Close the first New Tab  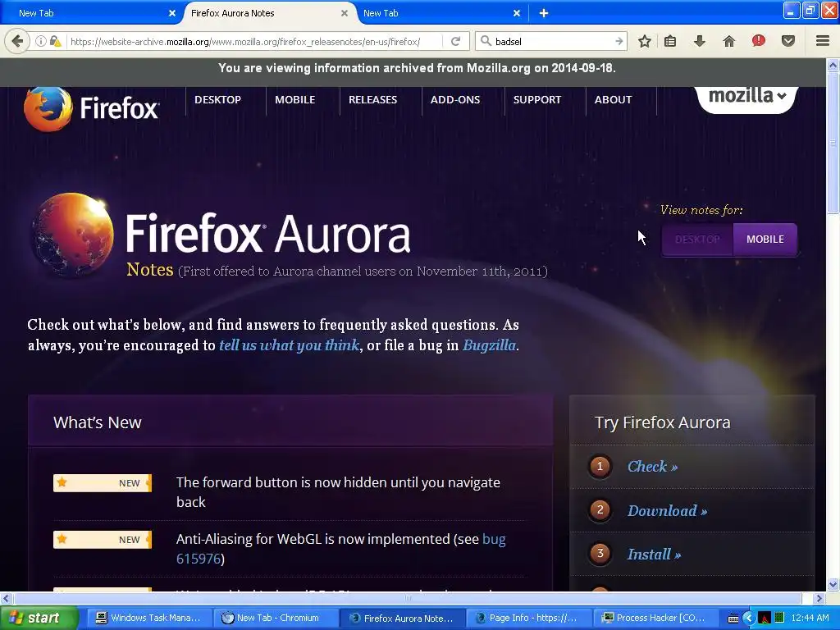172,13
